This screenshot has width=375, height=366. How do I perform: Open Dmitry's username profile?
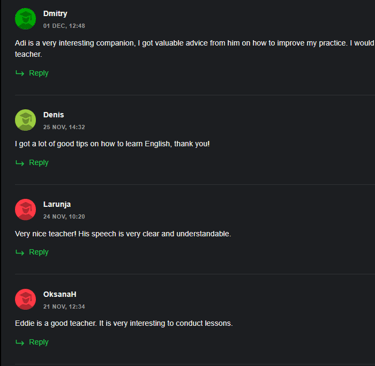click(55, 14)
